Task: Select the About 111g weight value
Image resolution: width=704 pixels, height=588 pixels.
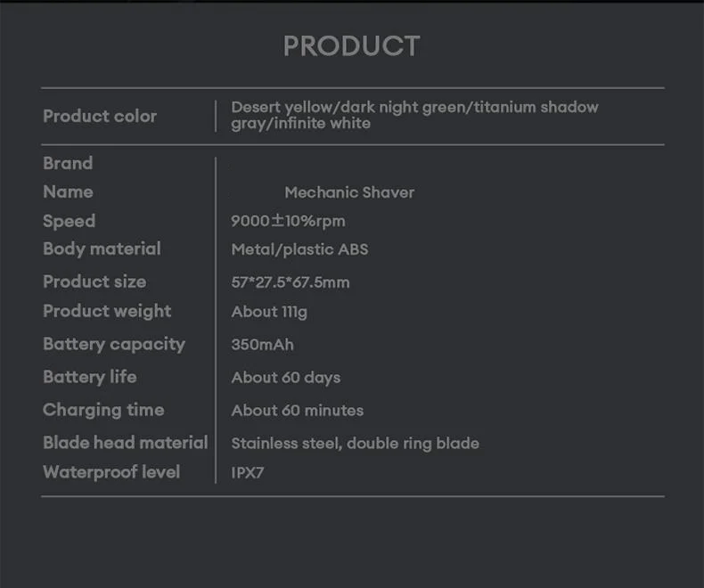Action: [x=269, y=312]
